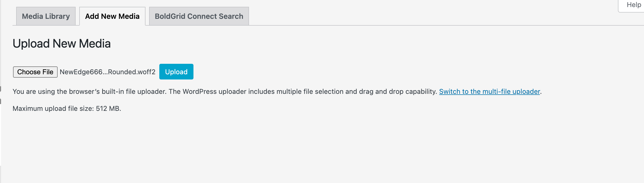Click the Upload New Media heading
This screenshot has height=183, width=644.
pos(62,43)
